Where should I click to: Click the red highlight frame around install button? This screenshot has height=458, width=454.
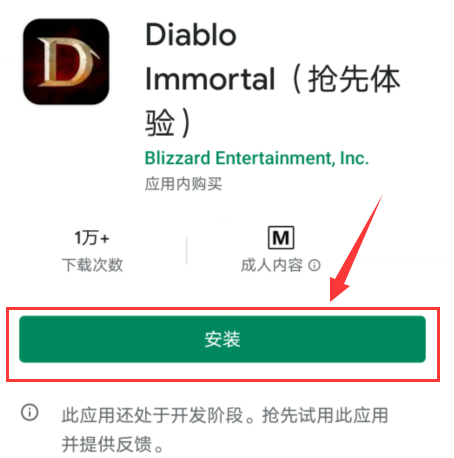point(223,344)
